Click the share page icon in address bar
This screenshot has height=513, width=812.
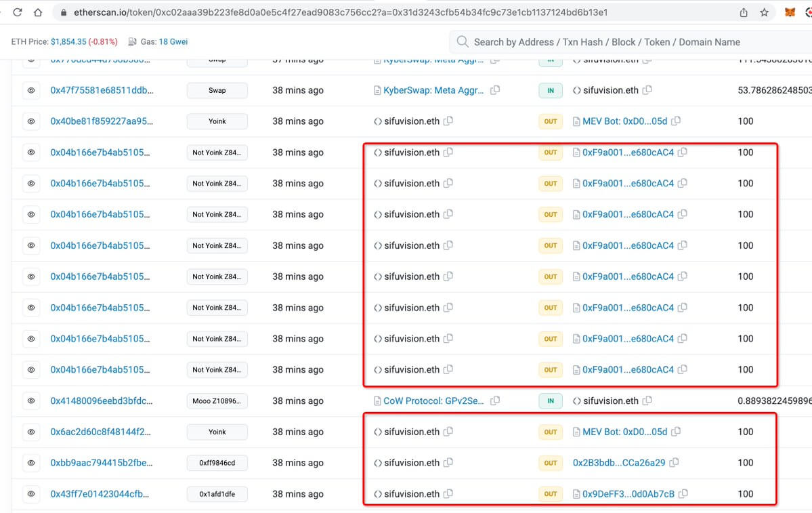[744, 12]
